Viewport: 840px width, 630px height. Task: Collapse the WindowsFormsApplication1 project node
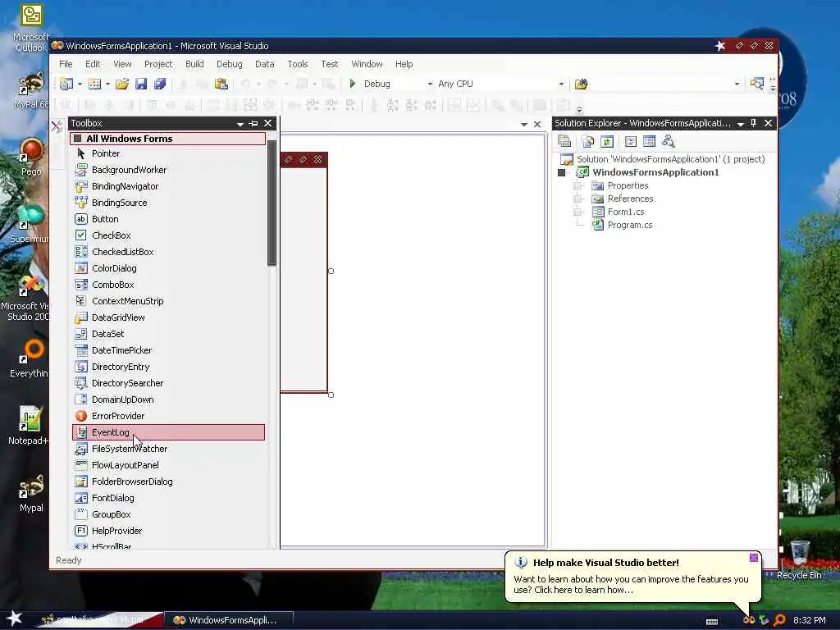click(x=561, y=172)
